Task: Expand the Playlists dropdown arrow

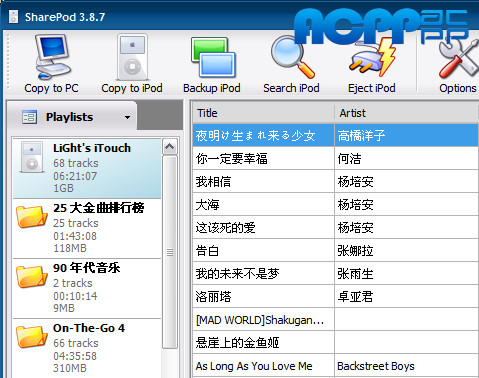Action: pos(127,117)
